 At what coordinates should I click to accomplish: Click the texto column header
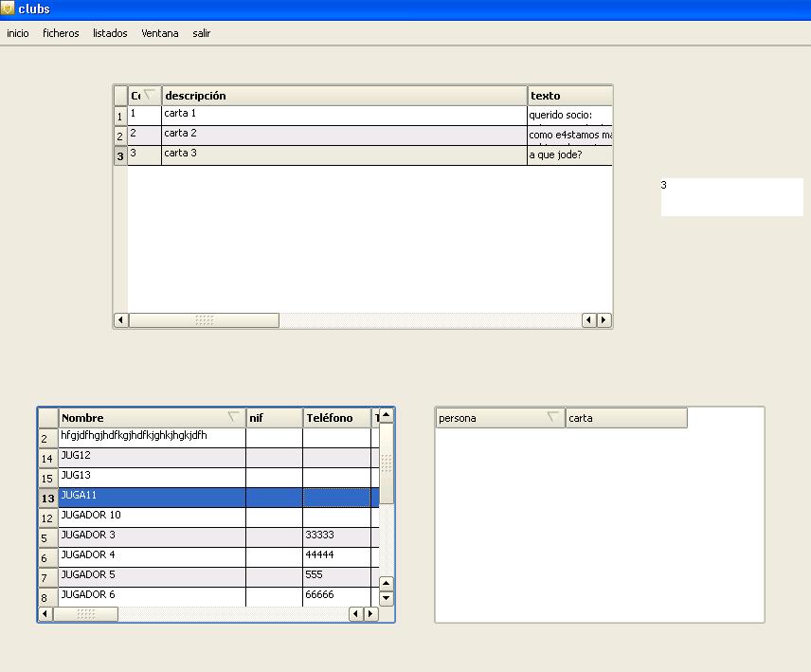point(570,96)
